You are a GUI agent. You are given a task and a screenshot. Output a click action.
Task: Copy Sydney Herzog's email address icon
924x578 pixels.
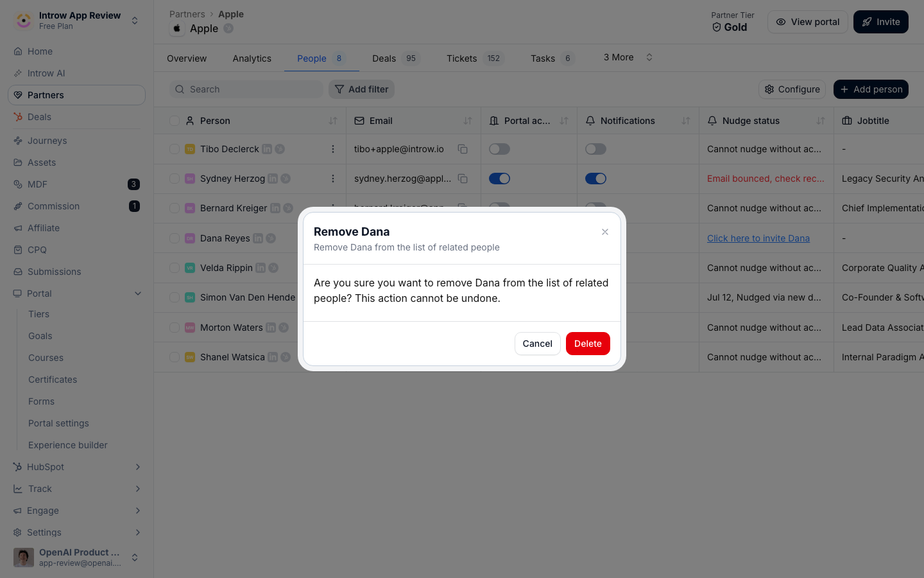point(462,179)
